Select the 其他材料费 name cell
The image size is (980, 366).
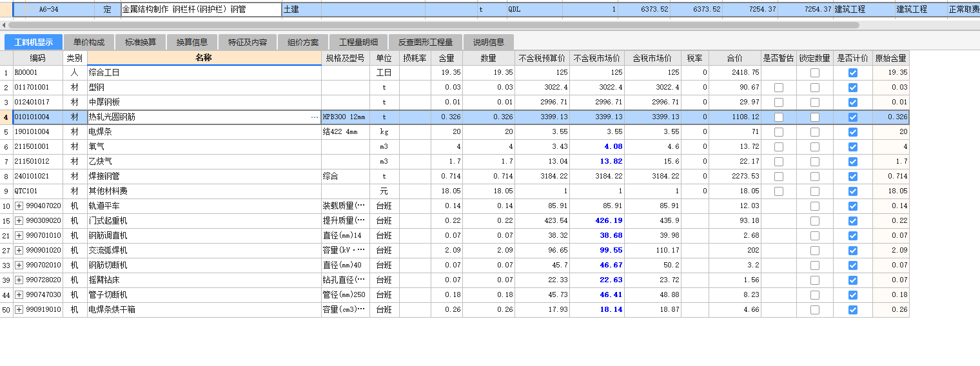tap(204, 191)
